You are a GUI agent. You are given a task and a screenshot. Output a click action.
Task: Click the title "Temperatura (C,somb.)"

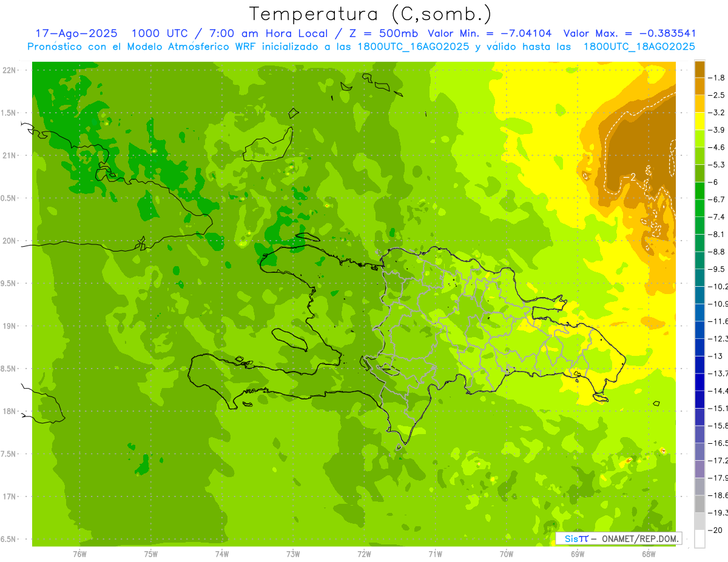click(371, 14)
